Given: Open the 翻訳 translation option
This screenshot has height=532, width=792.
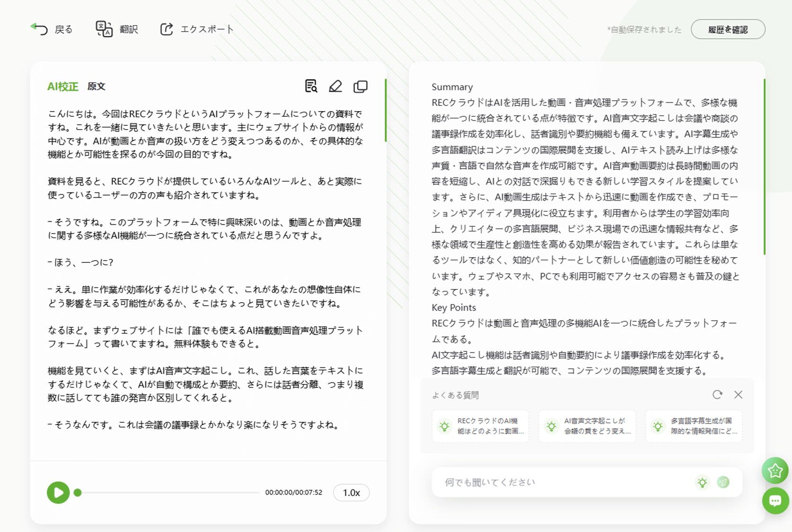Looking at the screenshot, I should click(129, 29).
